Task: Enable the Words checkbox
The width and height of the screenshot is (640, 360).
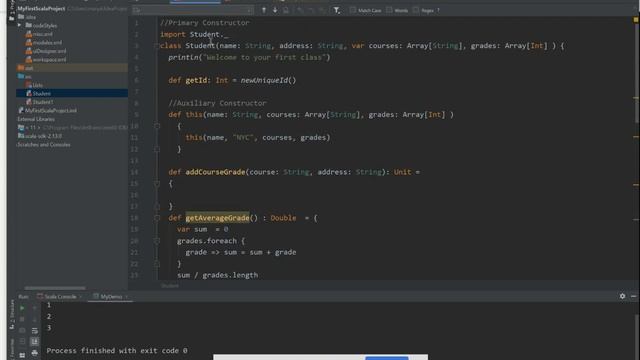Action: pos(389,10)
